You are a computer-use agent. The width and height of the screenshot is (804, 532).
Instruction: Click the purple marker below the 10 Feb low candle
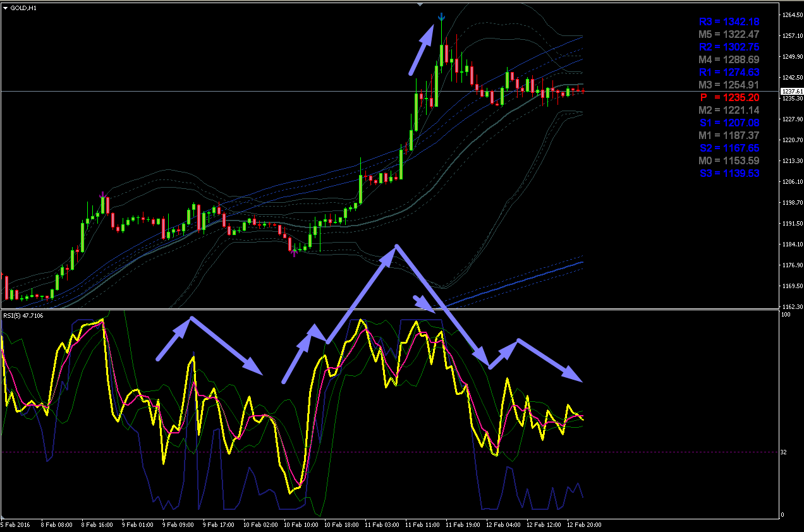pos(294,253)
